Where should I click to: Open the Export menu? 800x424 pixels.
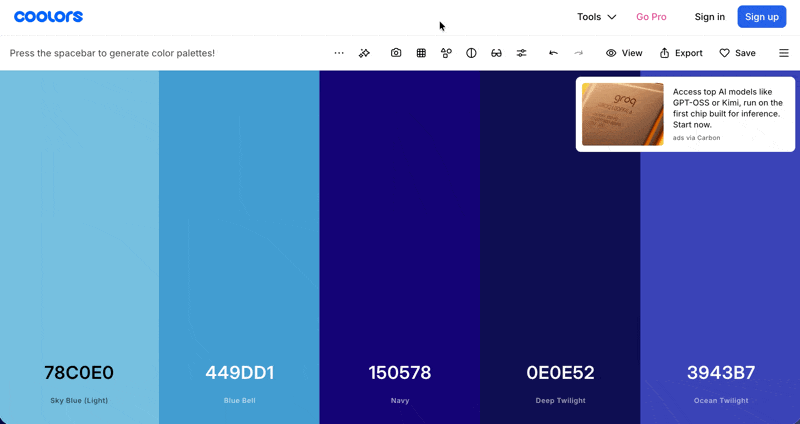tap(680, 53)
